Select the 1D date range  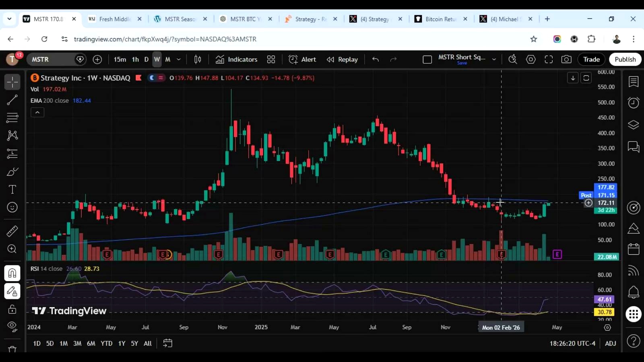[x=37, y=343]
